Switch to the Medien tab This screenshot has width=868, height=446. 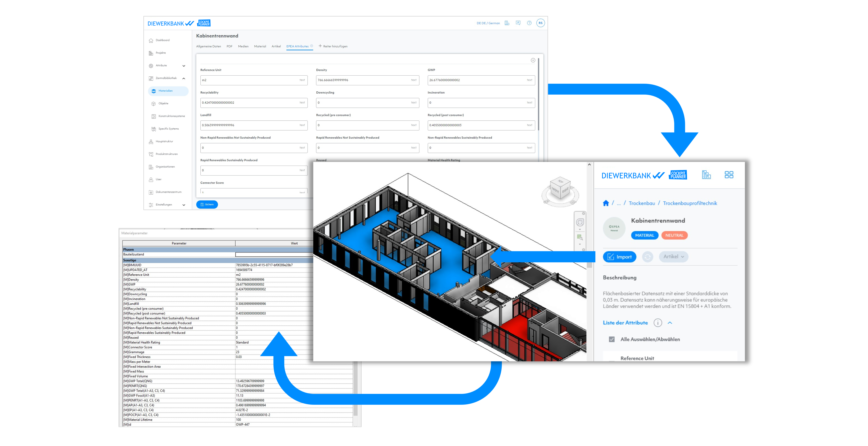[x=243, y=47]
